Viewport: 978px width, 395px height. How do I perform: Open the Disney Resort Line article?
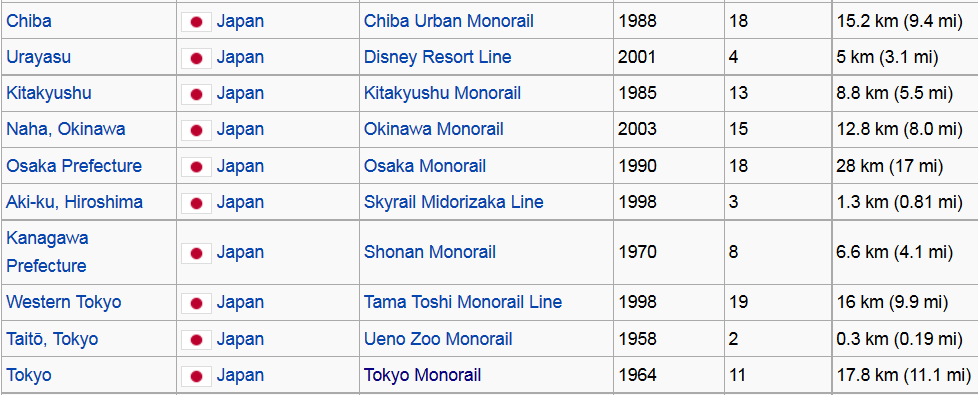(438, 57)
